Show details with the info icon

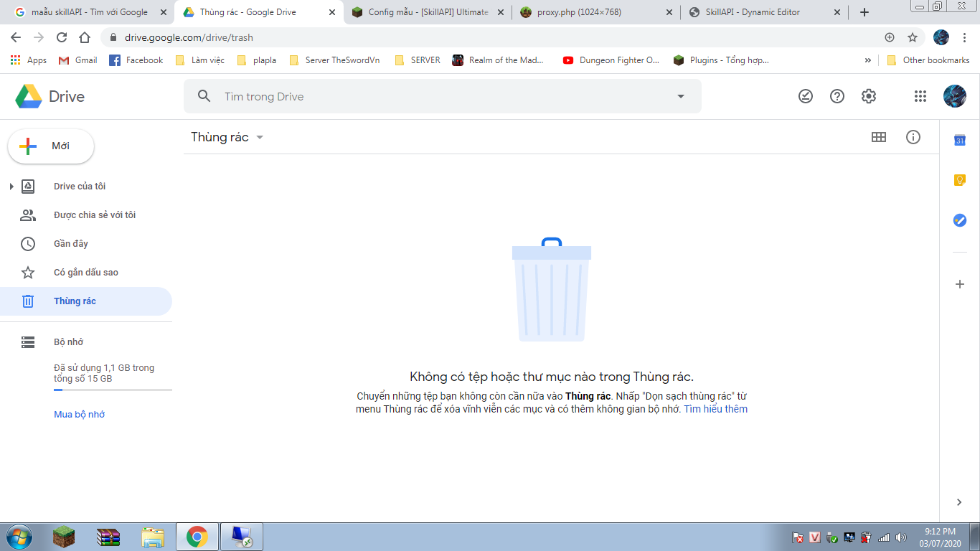[913, 137]
